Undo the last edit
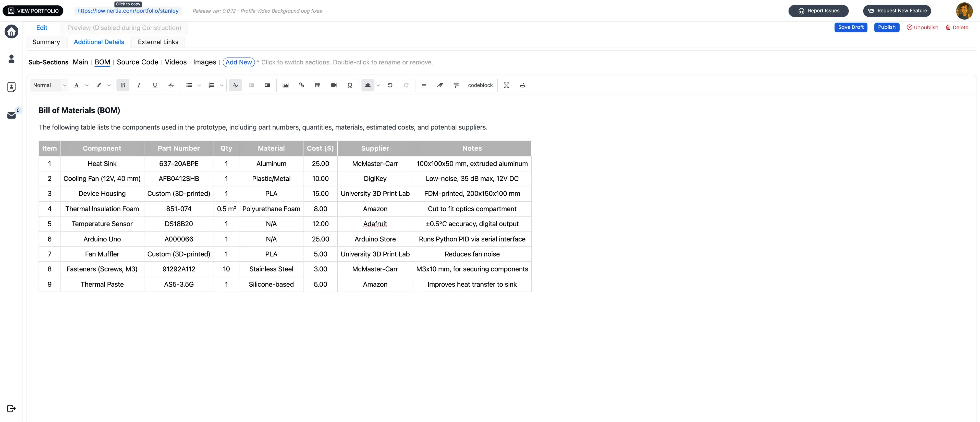The height and width of the screenshot is (422, 980). coord(390,85)
